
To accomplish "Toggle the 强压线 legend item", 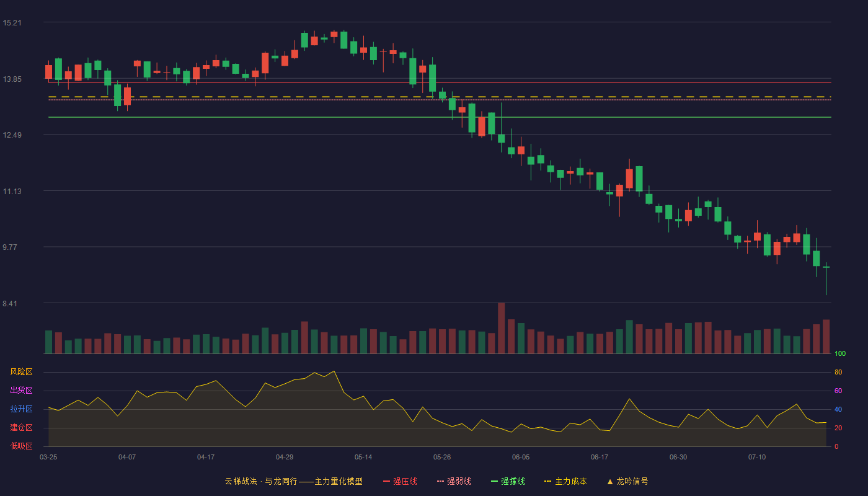I will coord(400,481).
